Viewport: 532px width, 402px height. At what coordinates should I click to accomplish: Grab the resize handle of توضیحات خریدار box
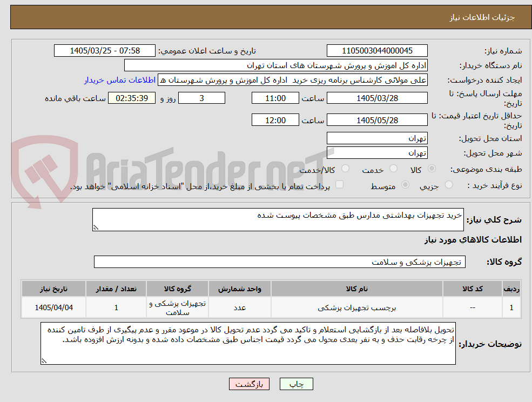[44, 361]
